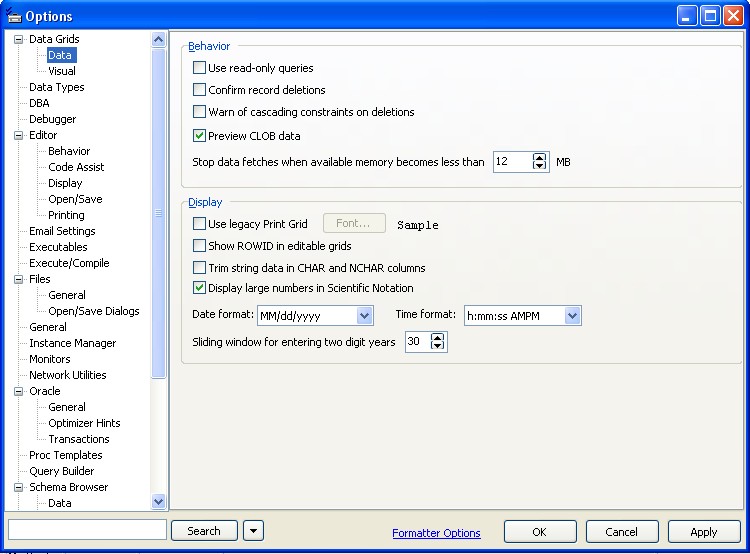Select the Query Builder tree item

tap(61, 471)
